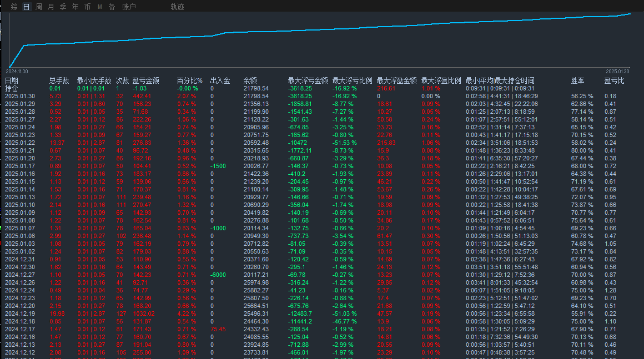This screenshot has height=359, width=644.
Task: Open the 轨迹 track tab
Action: click(x=178, y=7)
